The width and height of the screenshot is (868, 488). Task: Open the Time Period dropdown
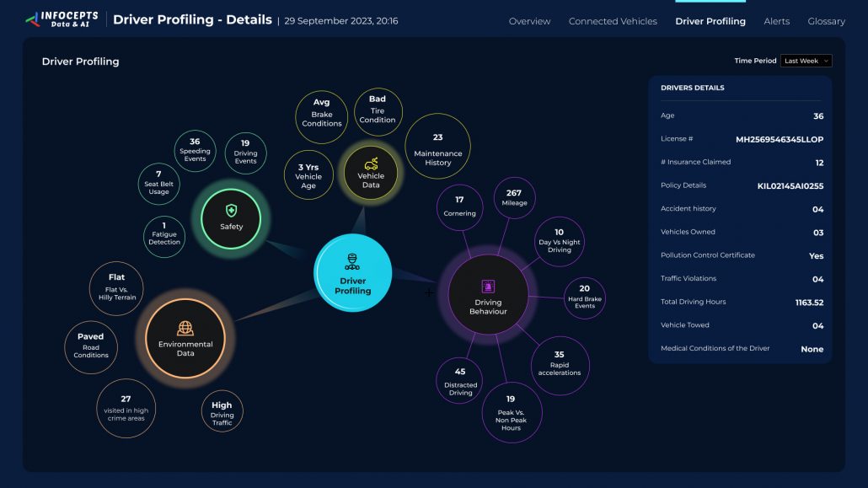(805, 61)
